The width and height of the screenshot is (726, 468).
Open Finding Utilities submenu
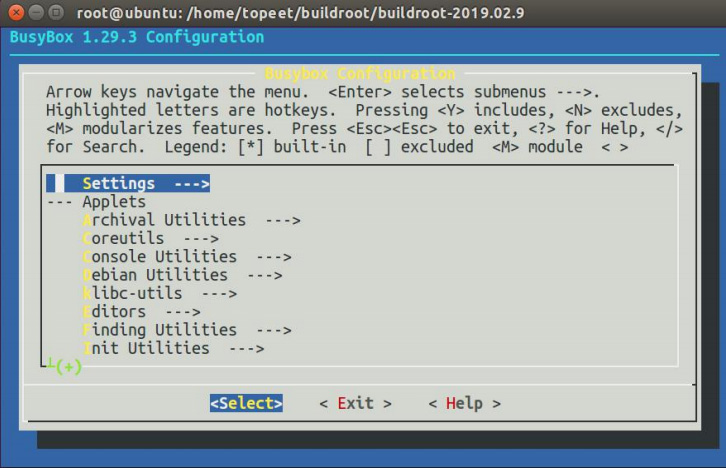coord(187,330)
